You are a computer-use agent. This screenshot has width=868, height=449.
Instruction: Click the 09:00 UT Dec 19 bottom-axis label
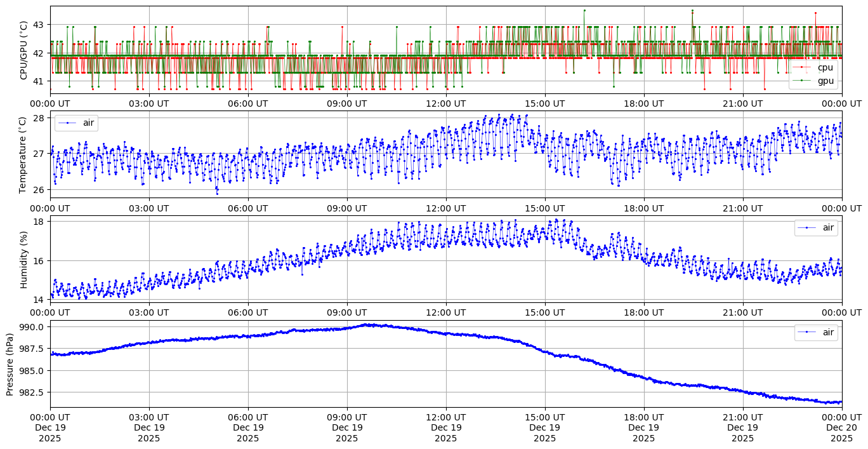(x=346, y=427)
